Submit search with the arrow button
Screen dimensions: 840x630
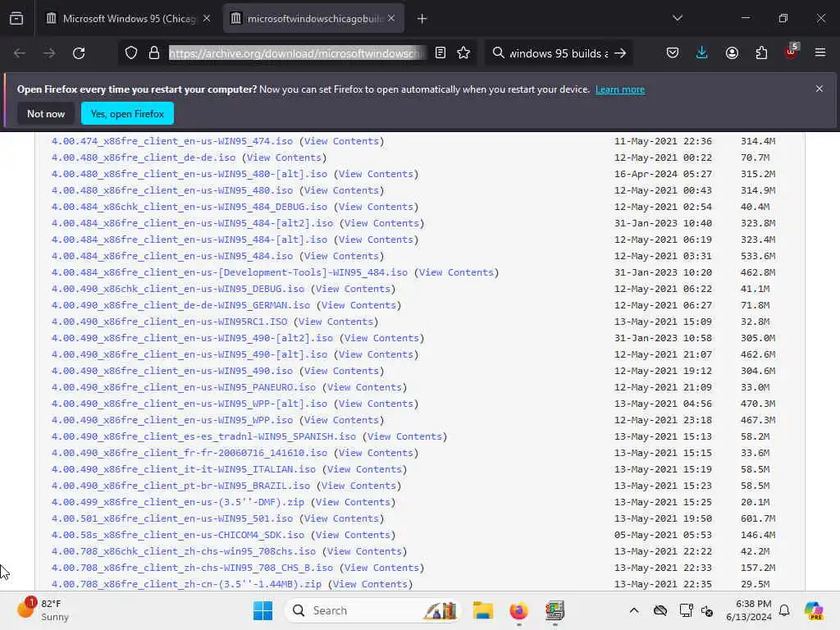tap(620, 53)
